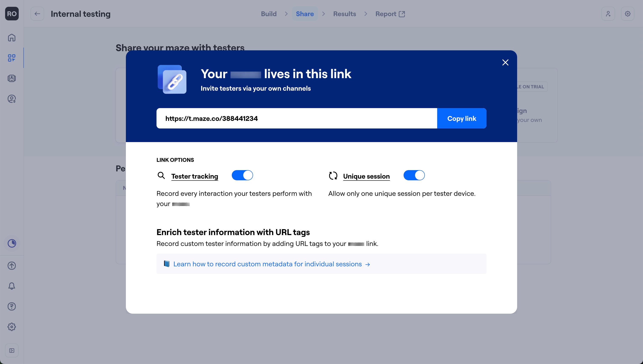The width and height of the screenshot is (643, 364).
Task: Click the RO workspace avatar
Action: pos(12,14)
